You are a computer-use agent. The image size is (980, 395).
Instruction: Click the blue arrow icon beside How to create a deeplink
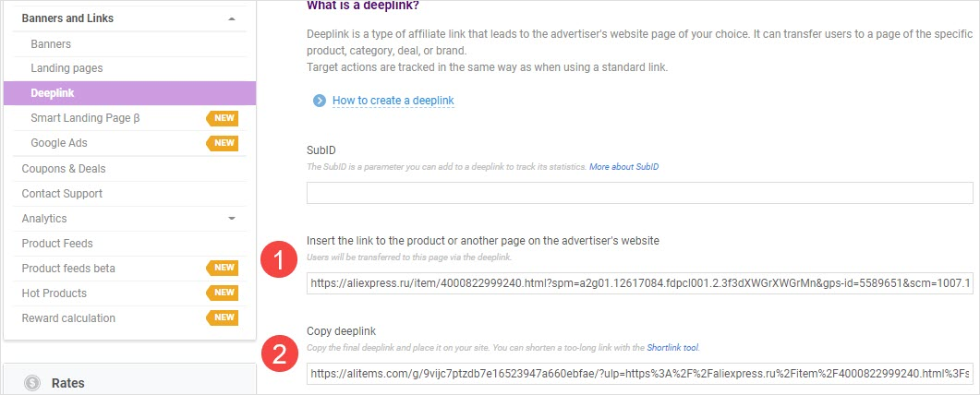point(320,101)
